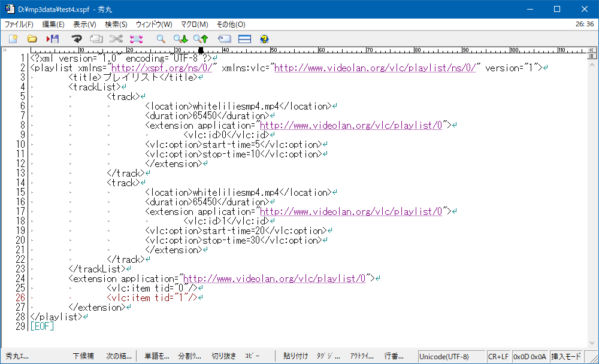Image resolution: width=599 pixels, height=364 pixels.
Task: Click the 0x0D 0x0A character code field
Action: point(530,357)
